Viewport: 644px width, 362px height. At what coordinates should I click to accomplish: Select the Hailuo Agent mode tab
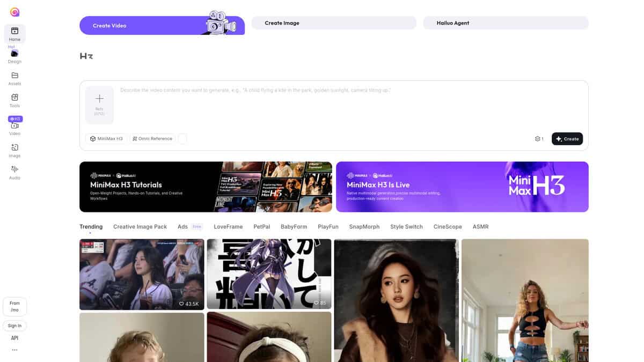506,23
